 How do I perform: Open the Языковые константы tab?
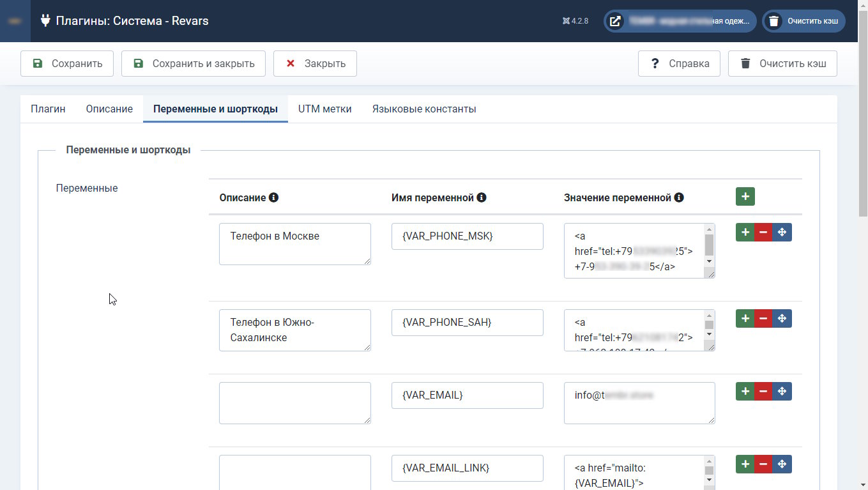(x=424, y=109)
